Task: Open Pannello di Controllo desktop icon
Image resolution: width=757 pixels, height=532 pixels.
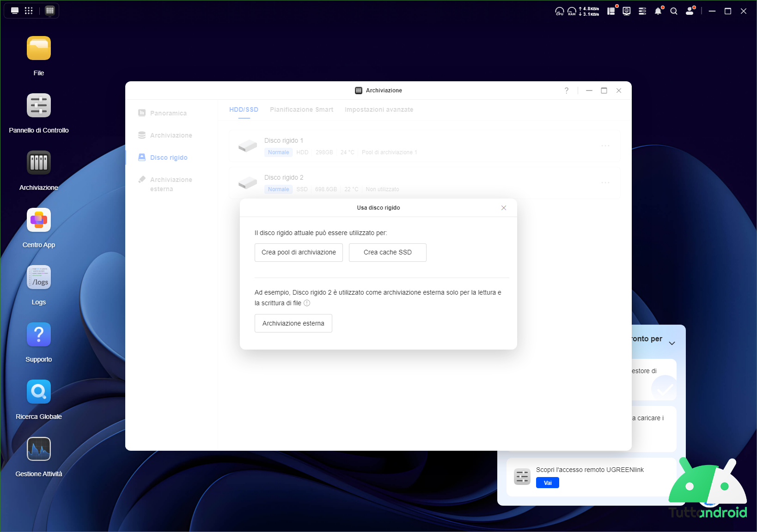Action: point(39,105)
